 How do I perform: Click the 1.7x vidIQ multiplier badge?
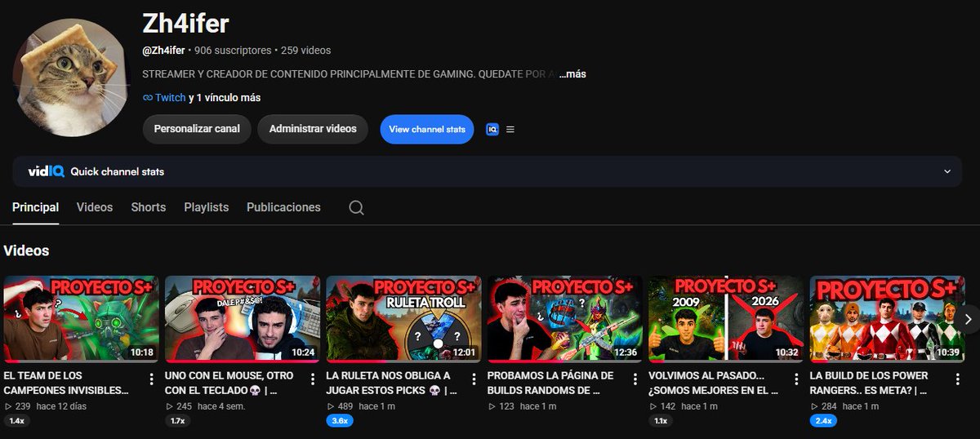[x=177, y=421]
